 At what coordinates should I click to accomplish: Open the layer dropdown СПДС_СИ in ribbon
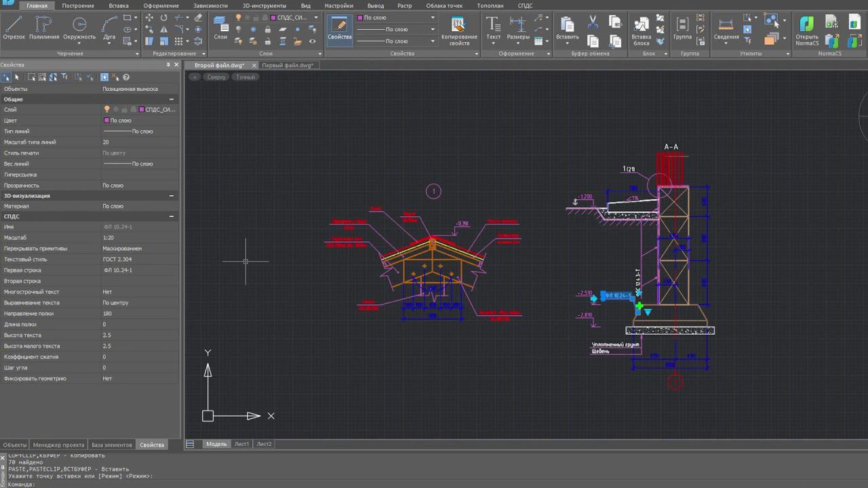(316, 18)
